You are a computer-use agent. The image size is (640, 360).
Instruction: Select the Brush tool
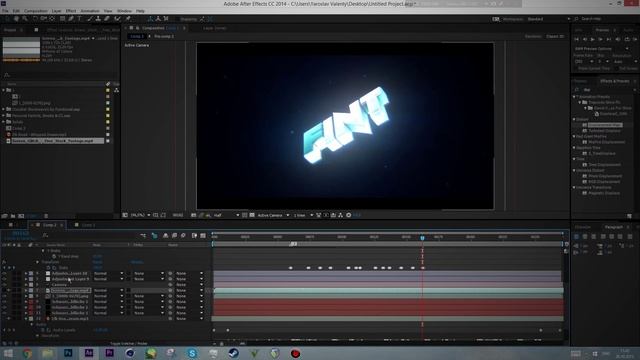(x=89, y=19)
